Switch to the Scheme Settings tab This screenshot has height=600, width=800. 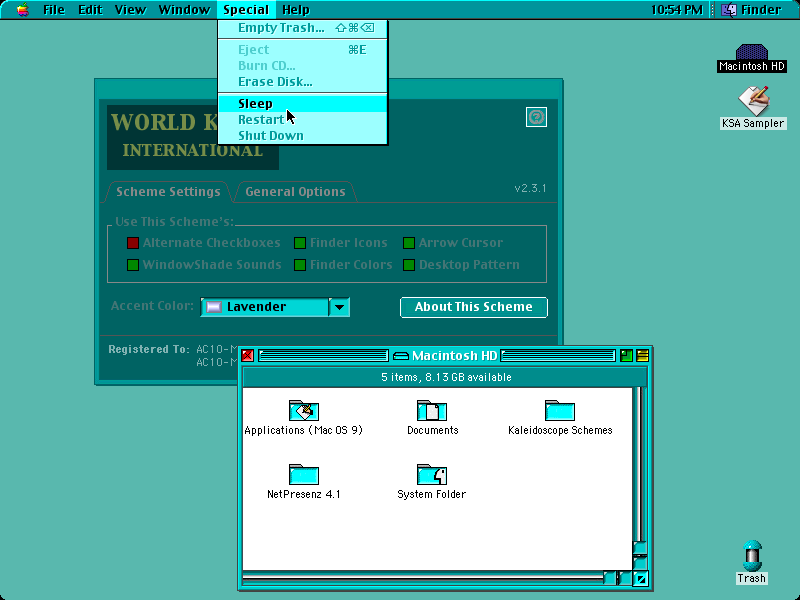click(x=168, y=192)
